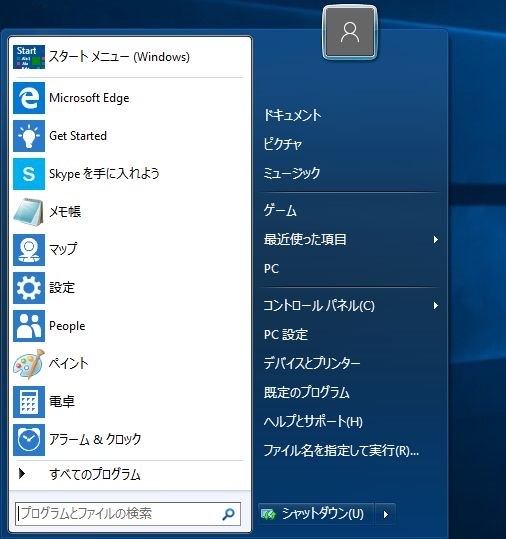Image resolution: width=506 pixels, height=539 pixels.
Task: Click the プログラムとファイルの検索 search field
Action: pos(128,514)
